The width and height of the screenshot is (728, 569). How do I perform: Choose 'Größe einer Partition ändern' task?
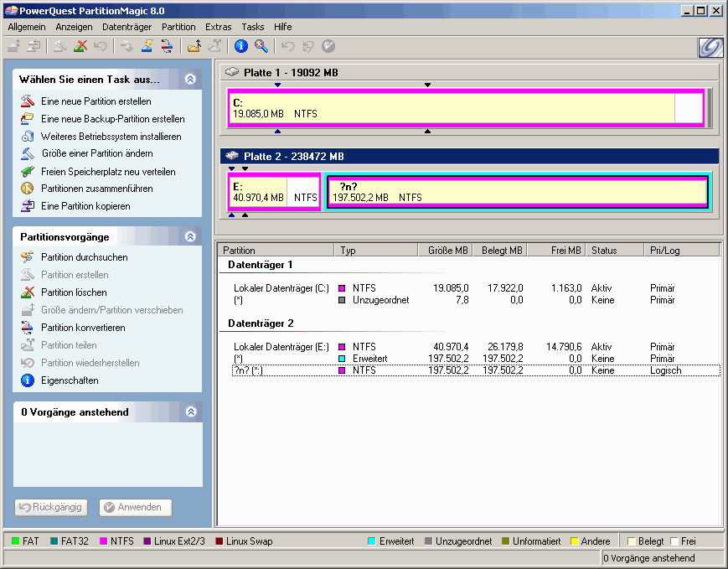[97, 153]
